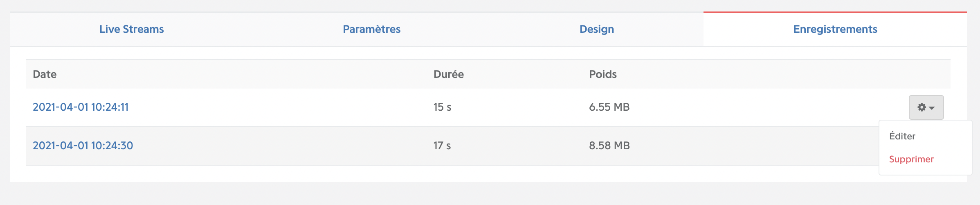Image resolution: width=980 pixels, height=205 pixels.
Task: Select the Enregistrements tab
Action: coord(835,29)
